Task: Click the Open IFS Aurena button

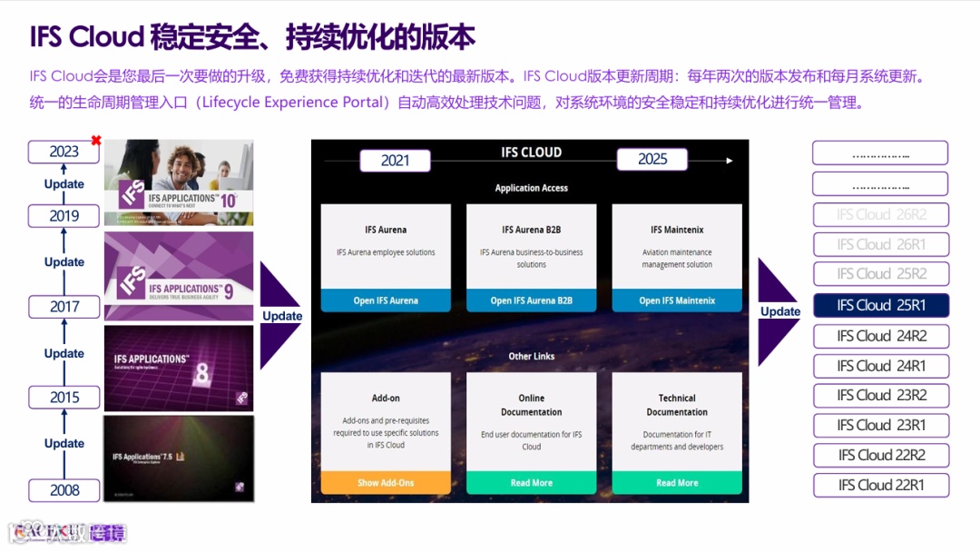Action: [386, 300]
